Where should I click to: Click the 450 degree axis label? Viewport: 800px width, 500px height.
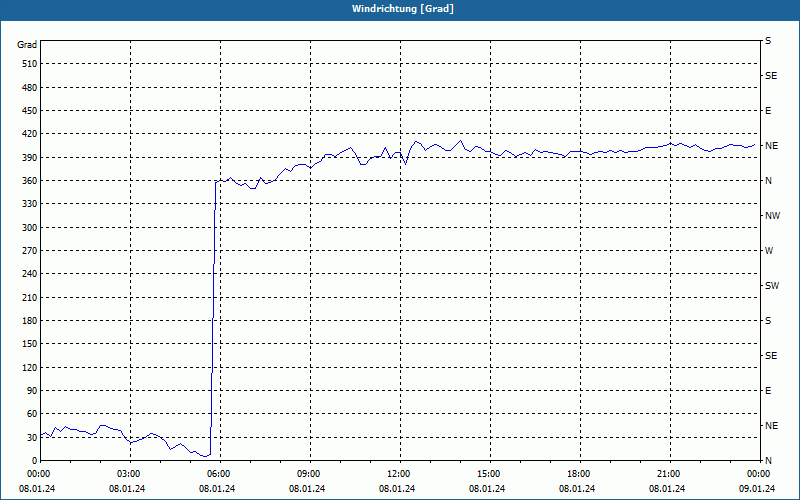[x=30, y=111]
